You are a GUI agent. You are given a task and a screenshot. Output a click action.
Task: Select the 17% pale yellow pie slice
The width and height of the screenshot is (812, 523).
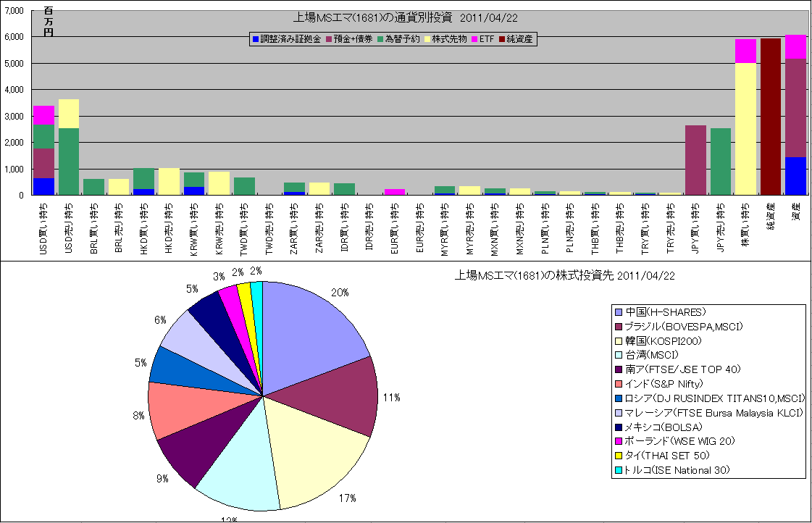[x=319, y=449]
